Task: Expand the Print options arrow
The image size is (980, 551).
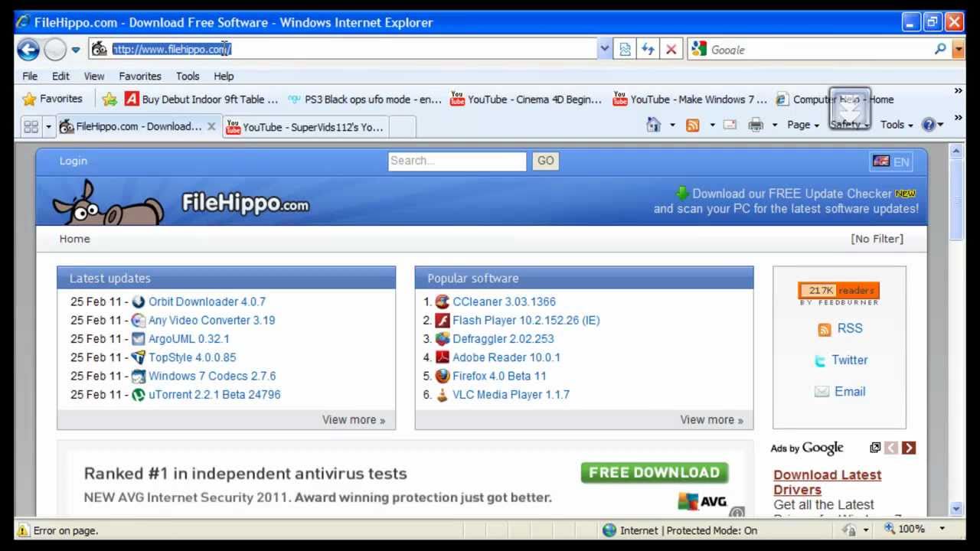Action: click(x=775, y=125)
